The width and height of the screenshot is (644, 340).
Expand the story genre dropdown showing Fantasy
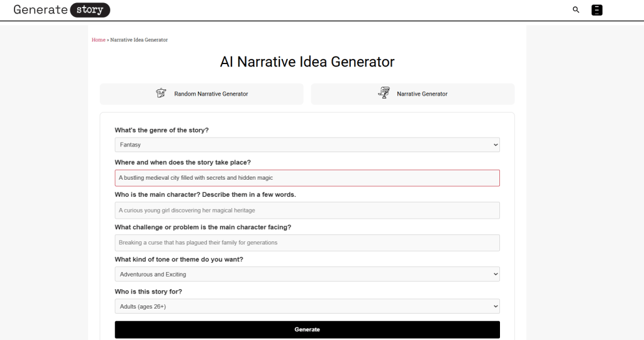click(x=307, y=145)
